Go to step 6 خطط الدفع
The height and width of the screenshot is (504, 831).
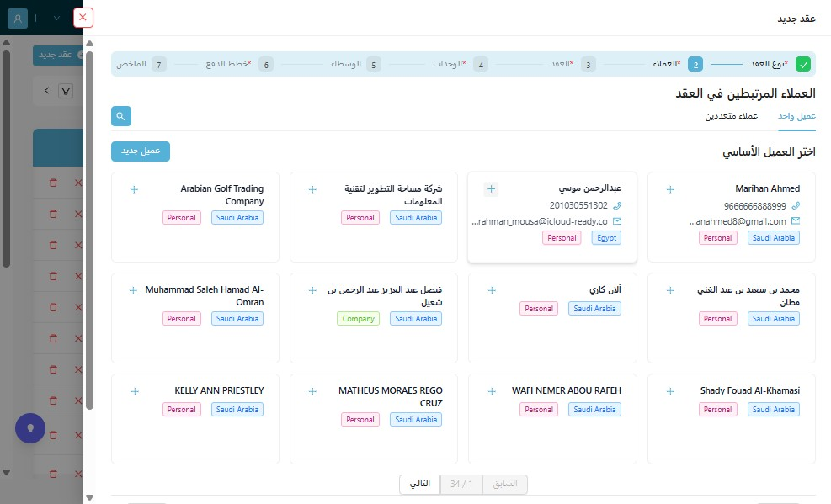[239, 65]
